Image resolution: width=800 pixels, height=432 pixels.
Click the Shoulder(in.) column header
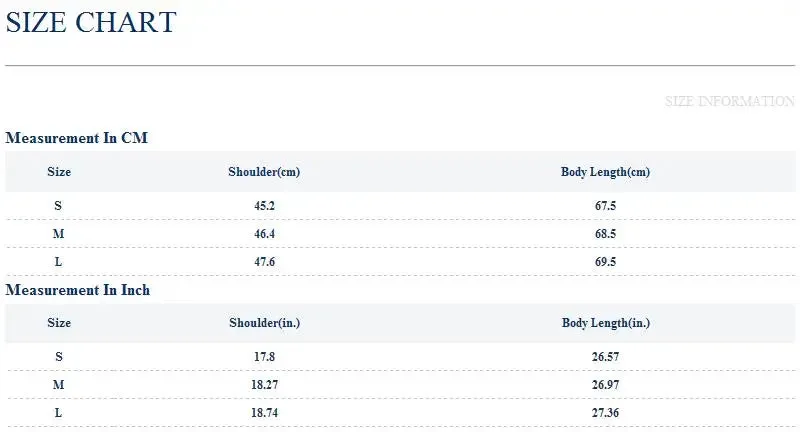tap(264, 323)
